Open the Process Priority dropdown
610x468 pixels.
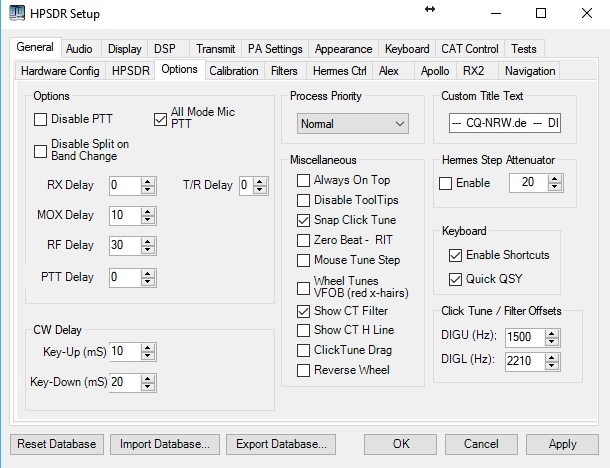click(x=353, y=124)
